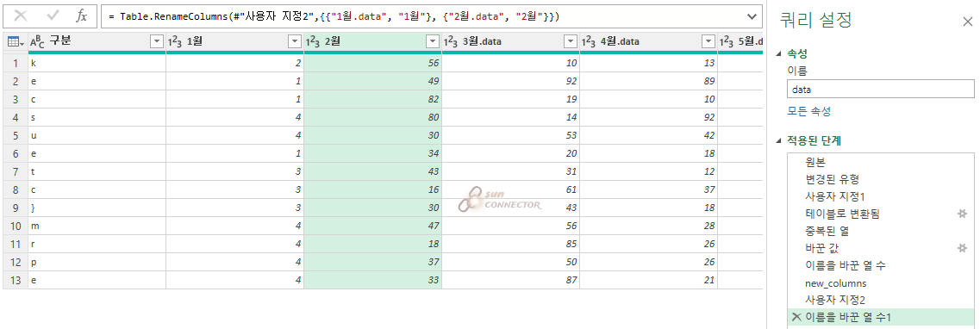Click cell m in row 10
The height and width of the screenshot is (329, 980).
click(x=97, y=226)
